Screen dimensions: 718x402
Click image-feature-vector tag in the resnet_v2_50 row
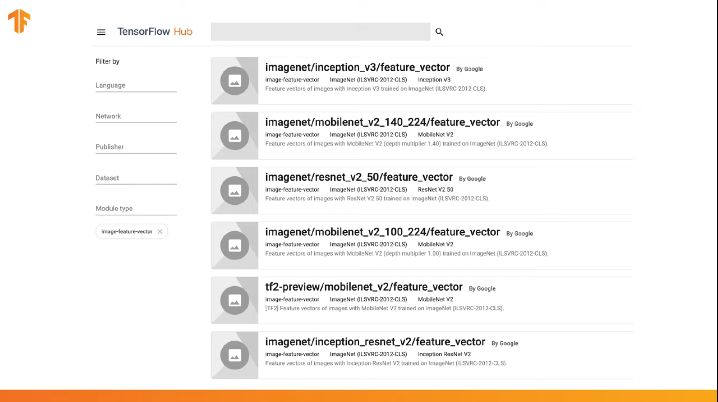(292, 190)
